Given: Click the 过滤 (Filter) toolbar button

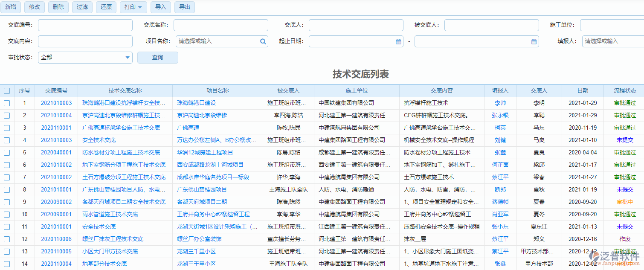Looking at the screenshot, I should click(82, 7).
